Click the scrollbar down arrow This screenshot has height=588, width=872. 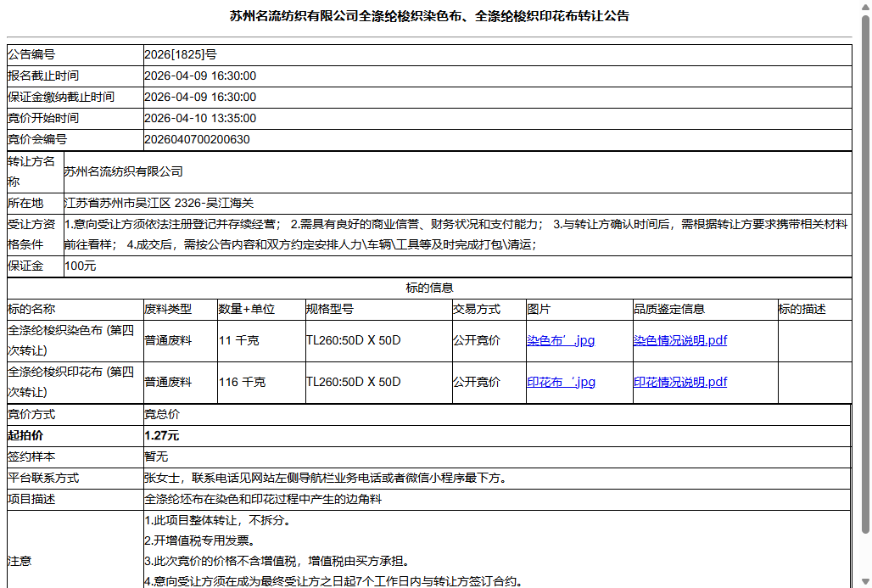(x=865, y=582)
